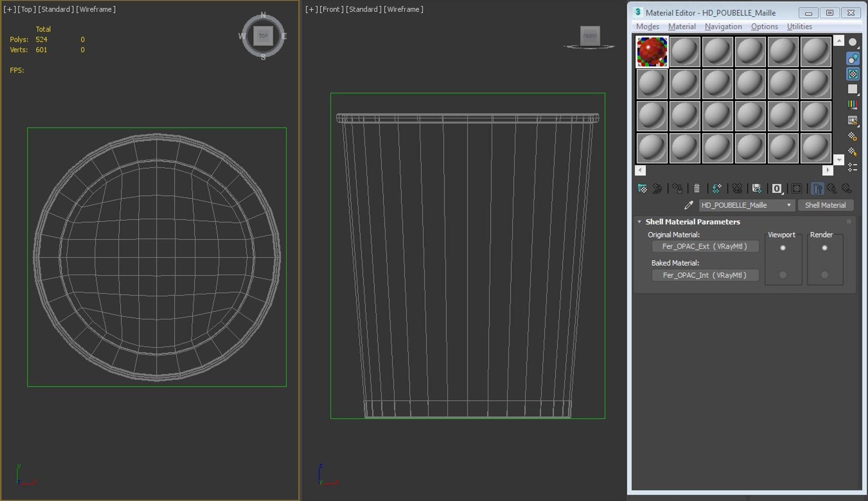Select Render radio for Baked Material
The height and width of the screenshot is (501, 868).
click(824, 275)
